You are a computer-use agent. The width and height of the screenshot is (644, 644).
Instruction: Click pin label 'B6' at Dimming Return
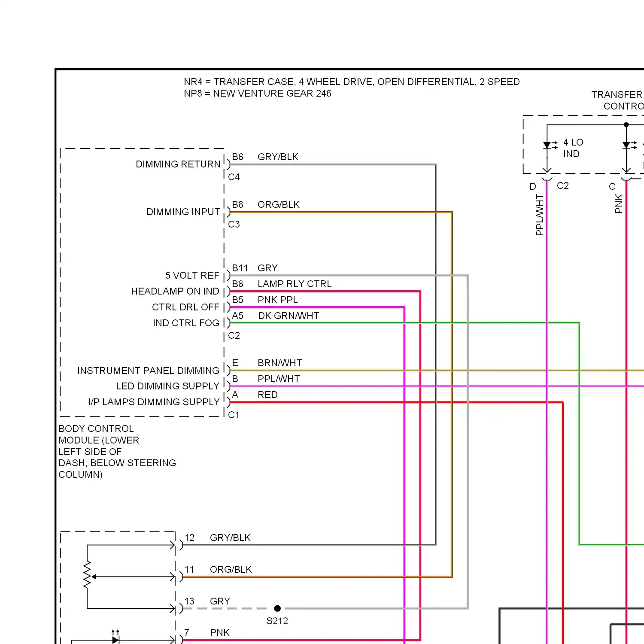point(238,157)
